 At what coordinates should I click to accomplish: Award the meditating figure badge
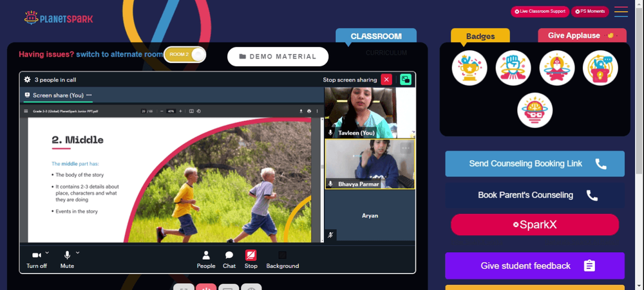[557, 68]
